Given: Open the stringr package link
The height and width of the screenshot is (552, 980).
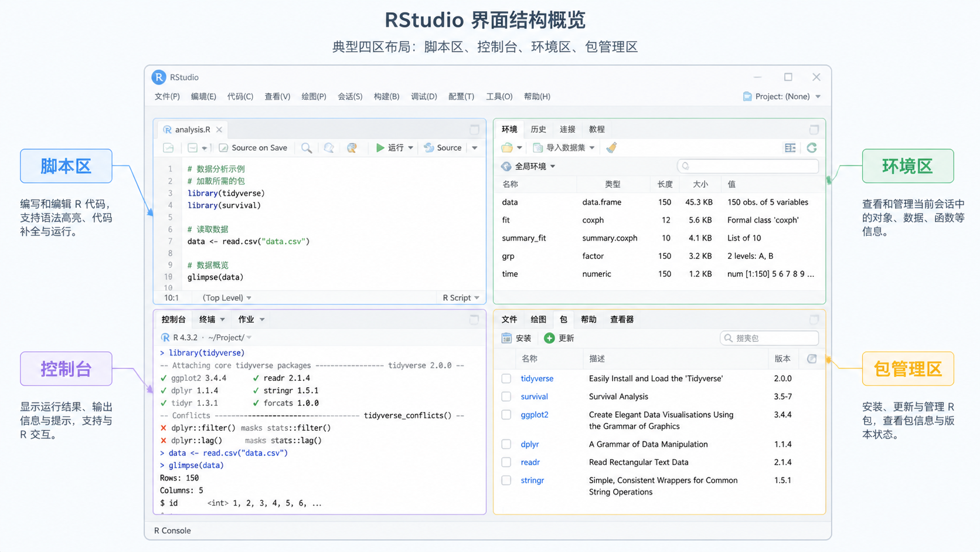Looking at the screenshot, I should (532, 480).
